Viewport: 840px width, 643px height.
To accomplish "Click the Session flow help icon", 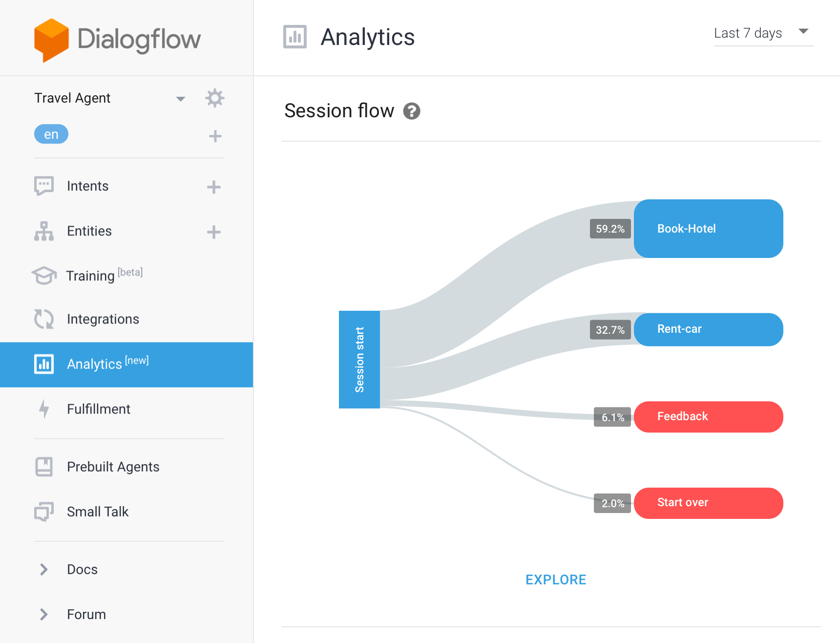I will (412, 111).
